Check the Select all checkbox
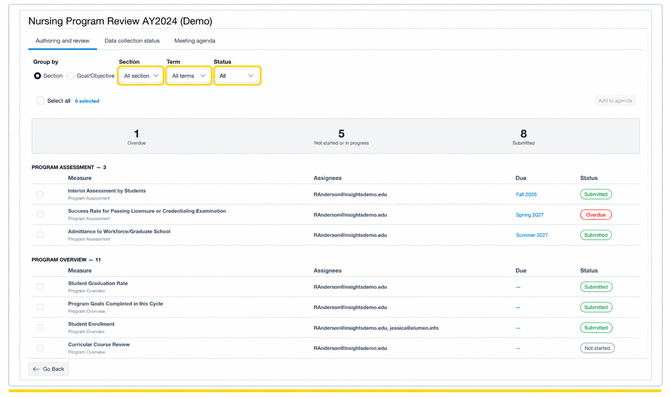 pos(40,100)
